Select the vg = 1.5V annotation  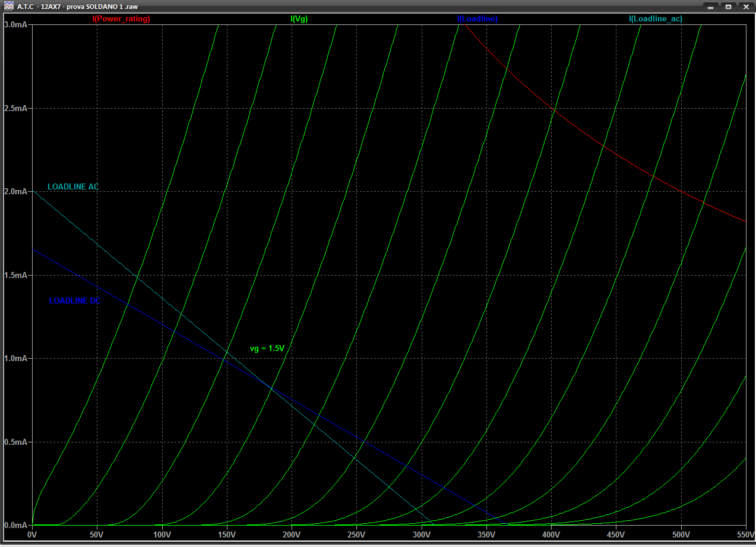coord(267,349)
